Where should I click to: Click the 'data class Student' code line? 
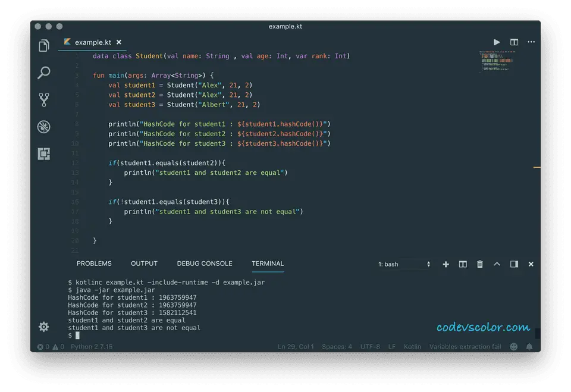(x=221, y=56)
